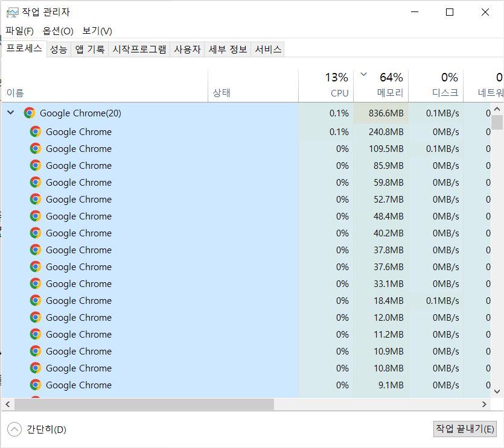Click the sort arrow above the 메모리 column
The height and width of the screenshot is (448, 504).
(x=363, y=75)
